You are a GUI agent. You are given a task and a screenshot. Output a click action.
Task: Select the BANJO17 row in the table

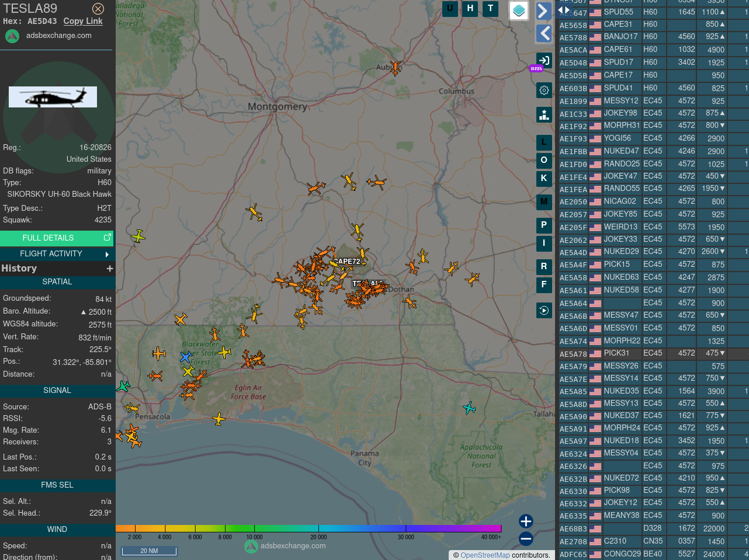pyautogui.click(x=653, y=37)
